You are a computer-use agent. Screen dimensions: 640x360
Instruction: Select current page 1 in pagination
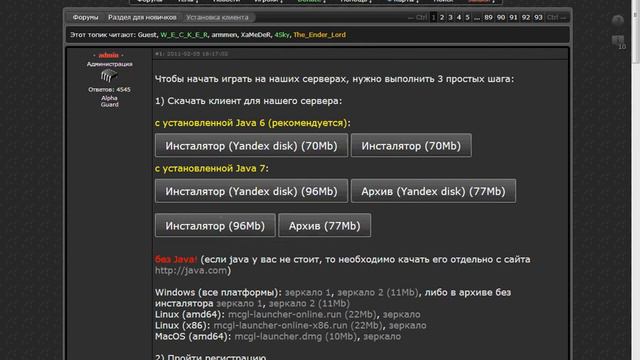tap(433, 18)
